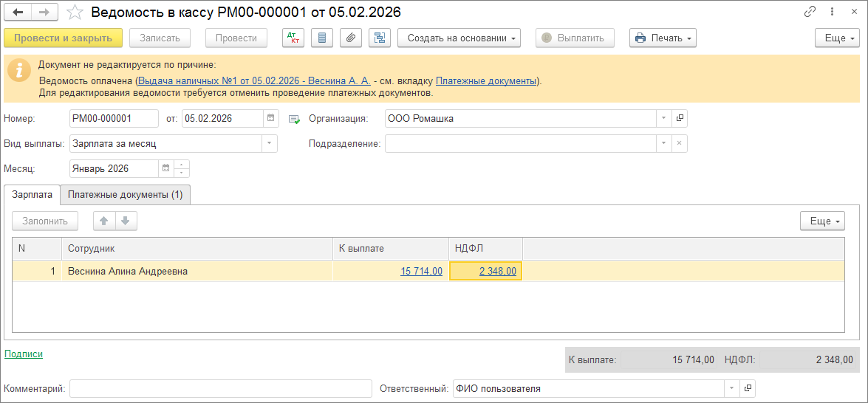The height and width of the screenshot is (403, 868).
Task: Switch to Платежные документы (1) tab
Action: pyautogui.click(x=125, y=194)
